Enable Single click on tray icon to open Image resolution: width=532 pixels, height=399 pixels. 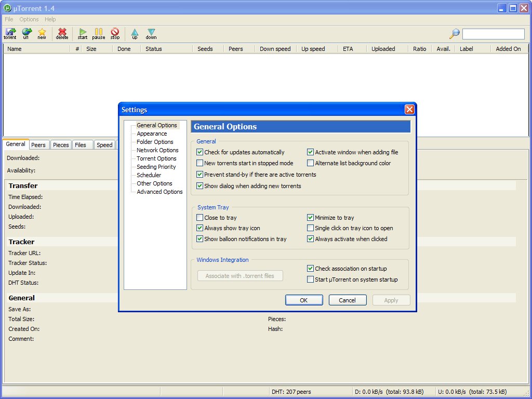pos(310,228)
